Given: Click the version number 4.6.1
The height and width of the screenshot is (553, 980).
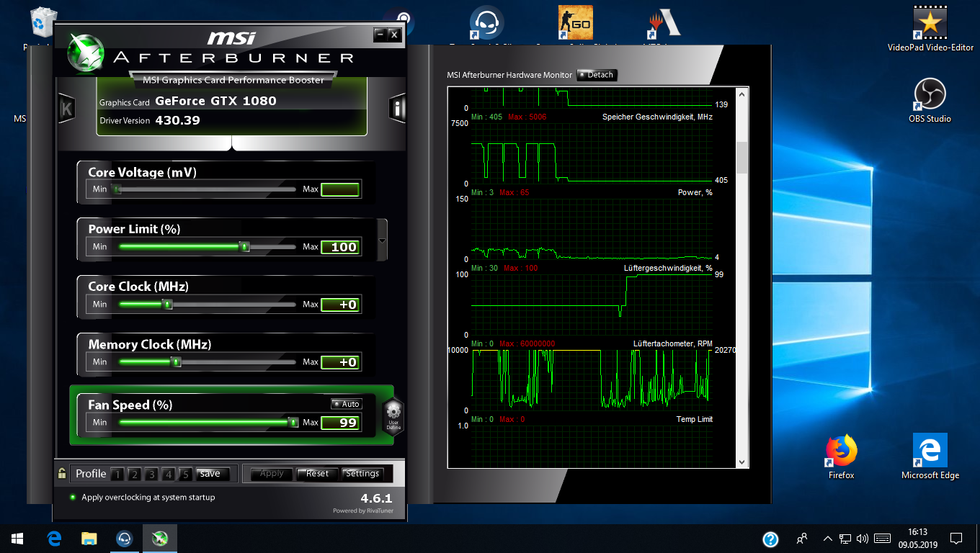Looking at the screenshot, I should 376,498.
